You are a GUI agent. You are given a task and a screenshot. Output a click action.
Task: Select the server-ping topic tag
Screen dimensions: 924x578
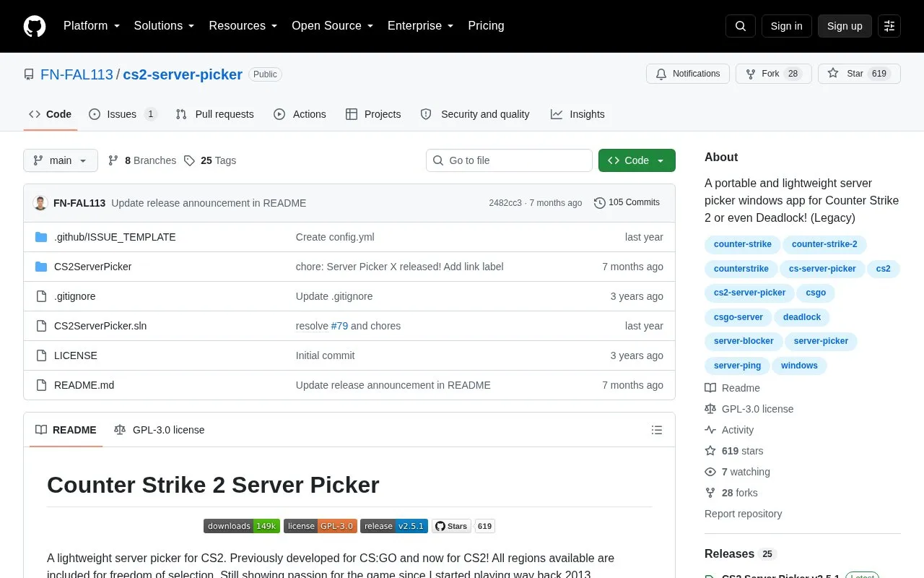click(x=737, y=366)
